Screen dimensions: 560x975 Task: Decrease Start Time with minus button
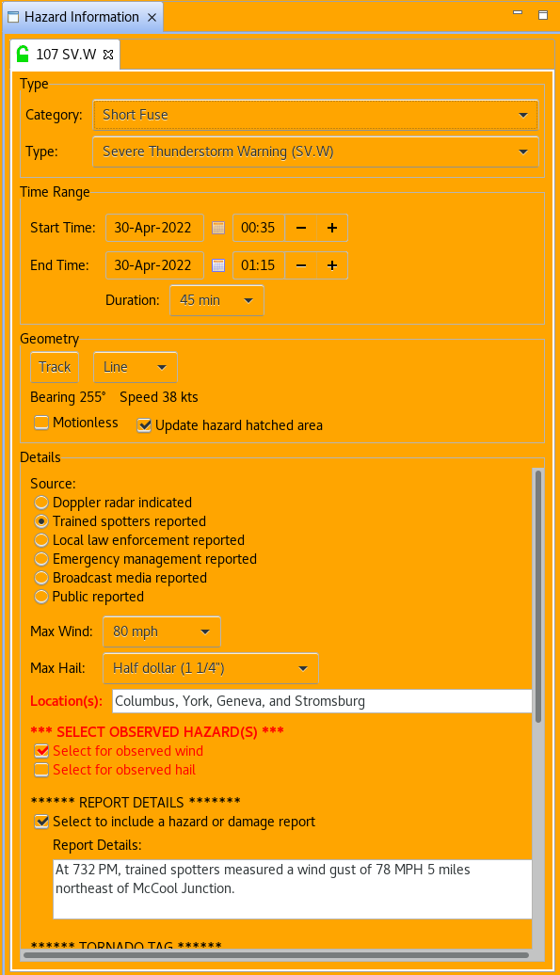301,228
